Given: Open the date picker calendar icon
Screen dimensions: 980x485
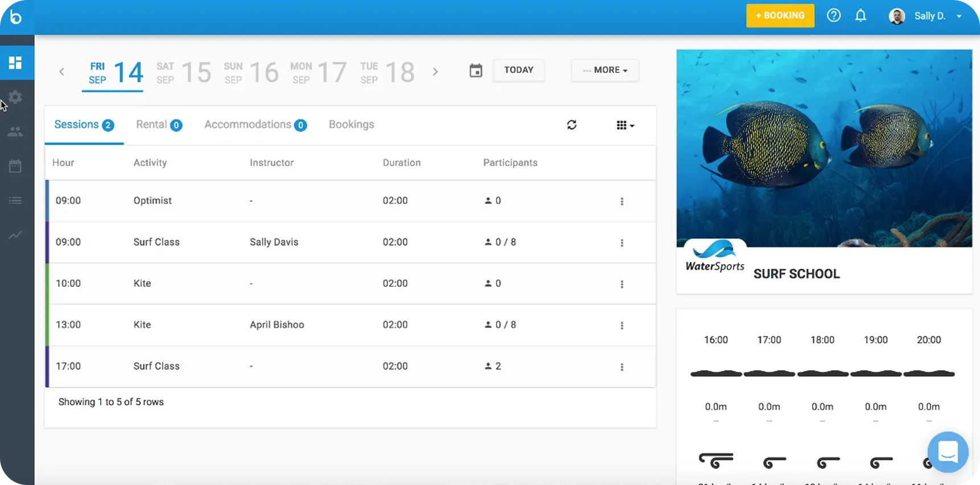Looking at the screenshot, I should pyautogui.click(x=476, y=71).
